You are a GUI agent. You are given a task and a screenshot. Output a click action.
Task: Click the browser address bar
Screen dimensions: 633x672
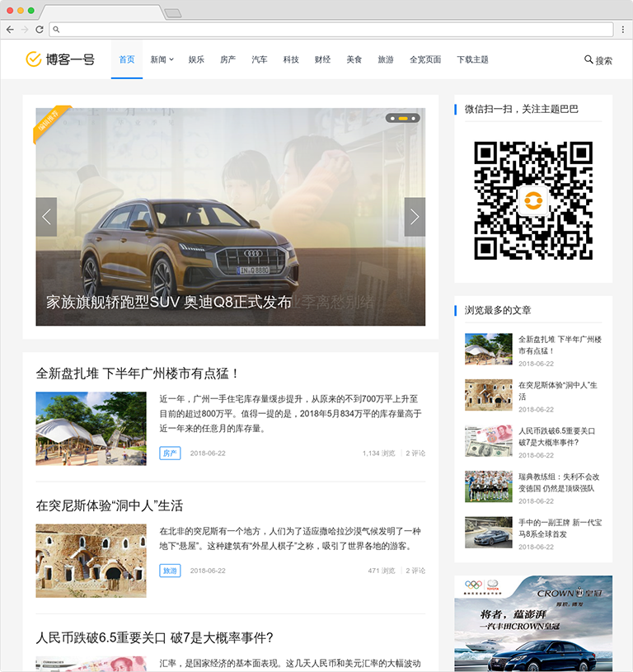pos(330,29)
